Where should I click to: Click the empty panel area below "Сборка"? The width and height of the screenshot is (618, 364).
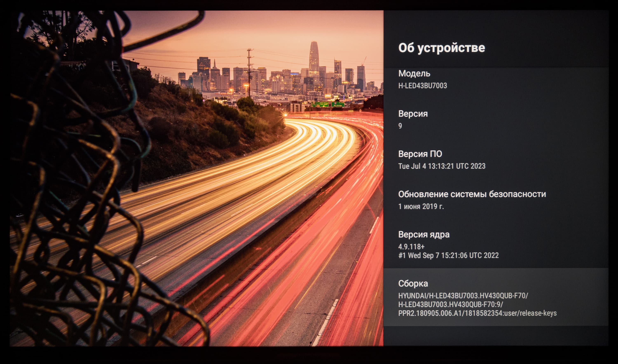[x=496, y=336]
